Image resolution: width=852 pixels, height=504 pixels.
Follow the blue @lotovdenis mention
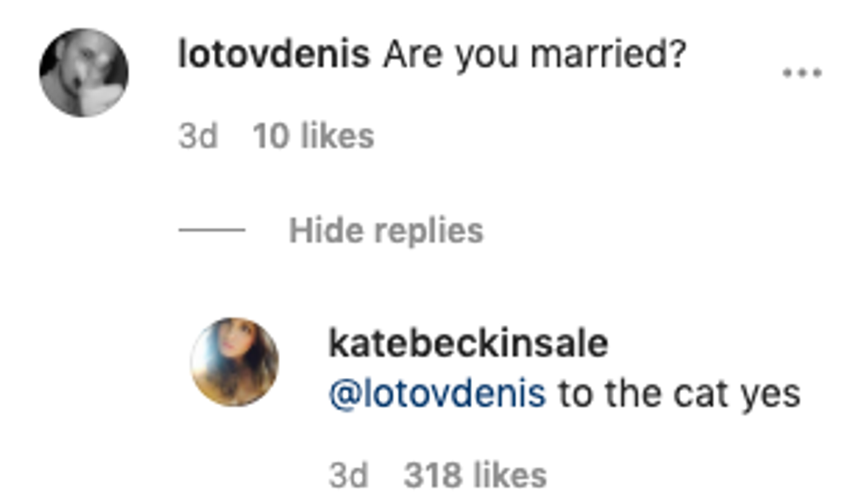point(437,394)
